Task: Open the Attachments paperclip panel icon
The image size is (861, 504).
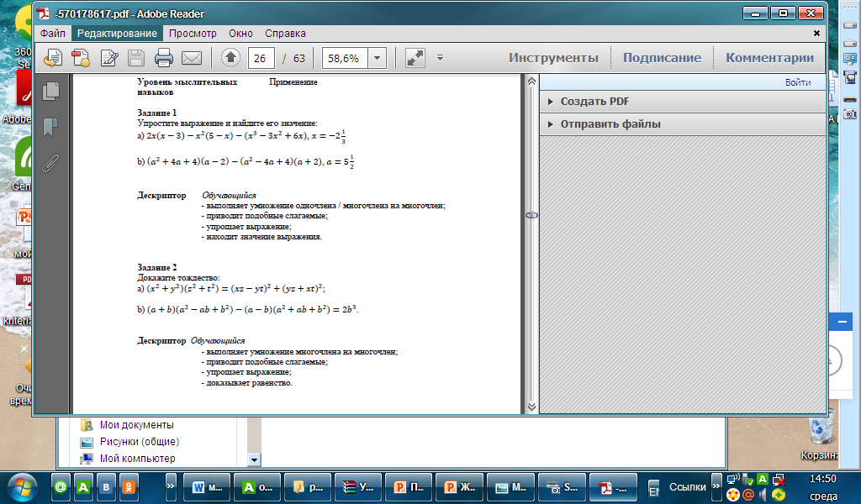Action: 50,163
